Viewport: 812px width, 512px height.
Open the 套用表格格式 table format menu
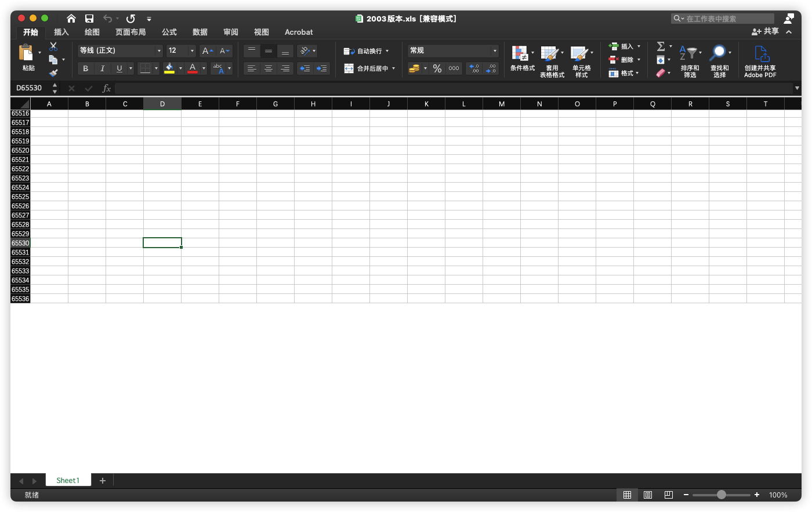click(x=552, y=61)
